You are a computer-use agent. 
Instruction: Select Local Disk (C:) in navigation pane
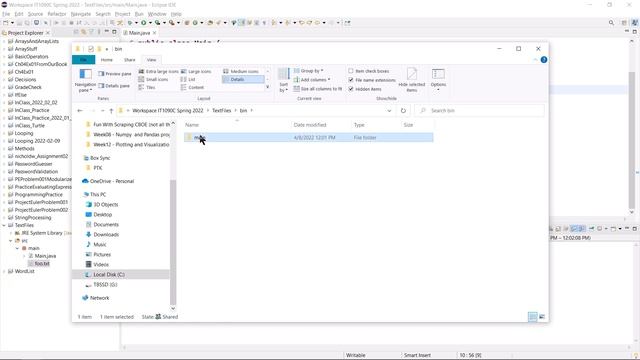(121, 275)
